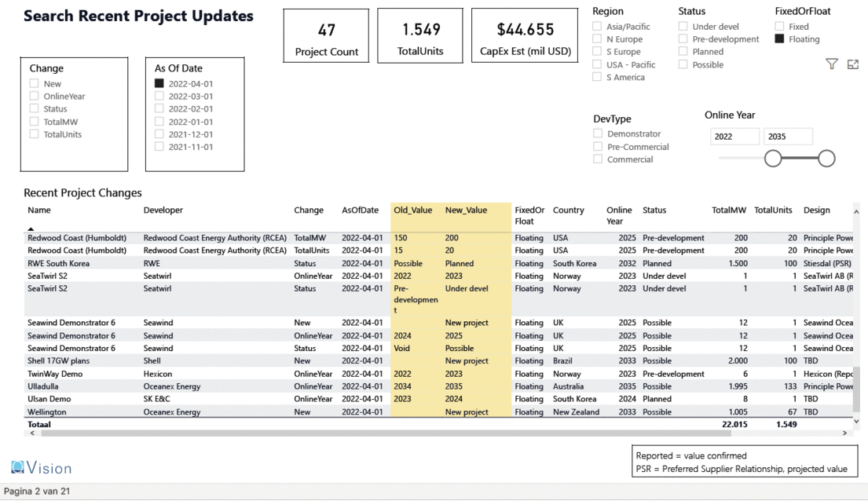Select the Pre-Commercial DevType checkbox

(598, 147)
